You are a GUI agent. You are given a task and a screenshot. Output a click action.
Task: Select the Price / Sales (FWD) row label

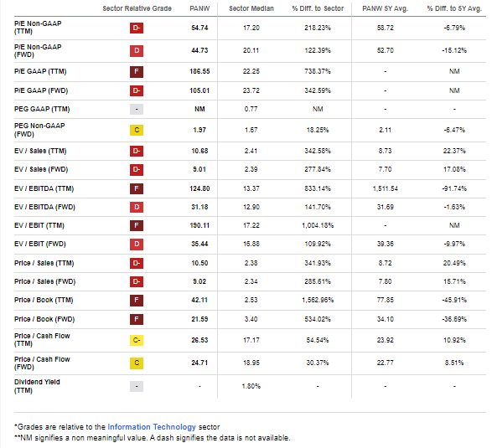[45, 281]
